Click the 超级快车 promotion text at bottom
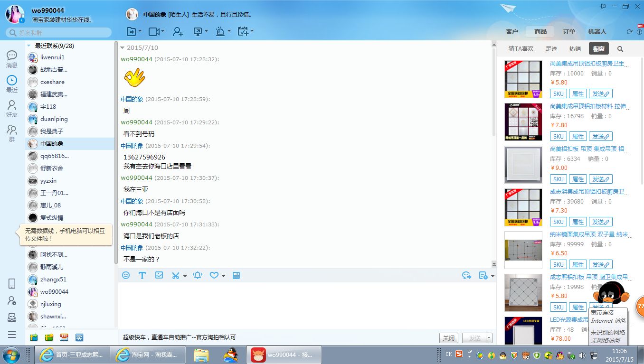 (x=179, y=337)
